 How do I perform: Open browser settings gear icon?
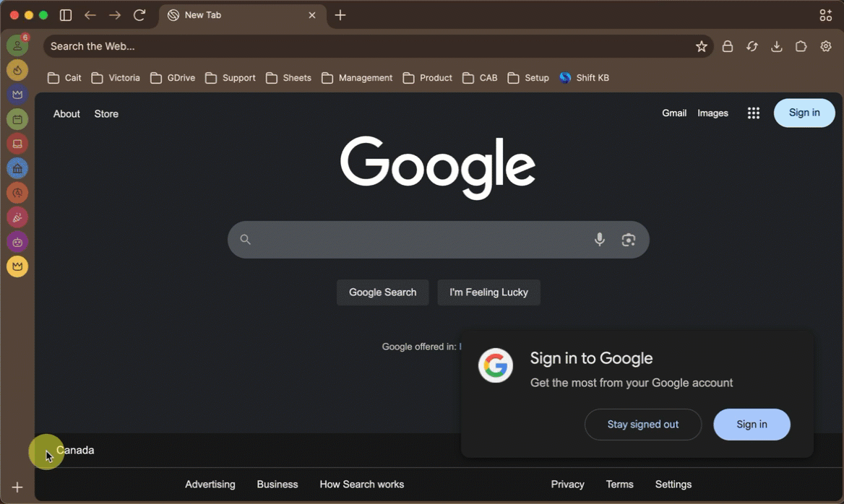tap(826, 46)
